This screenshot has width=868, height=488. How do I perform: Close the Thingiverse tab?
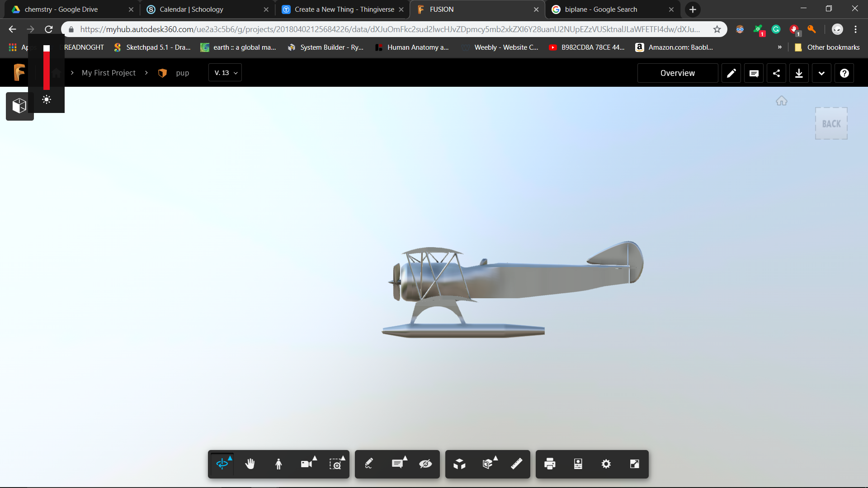click(x=401, y=9)
